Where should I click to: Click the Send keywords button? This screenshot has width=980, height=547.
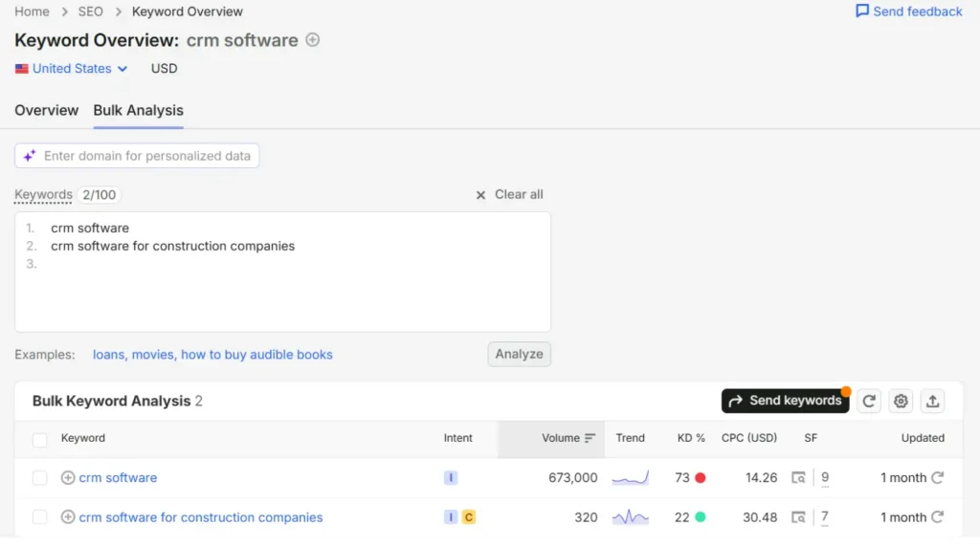point(785,401)
